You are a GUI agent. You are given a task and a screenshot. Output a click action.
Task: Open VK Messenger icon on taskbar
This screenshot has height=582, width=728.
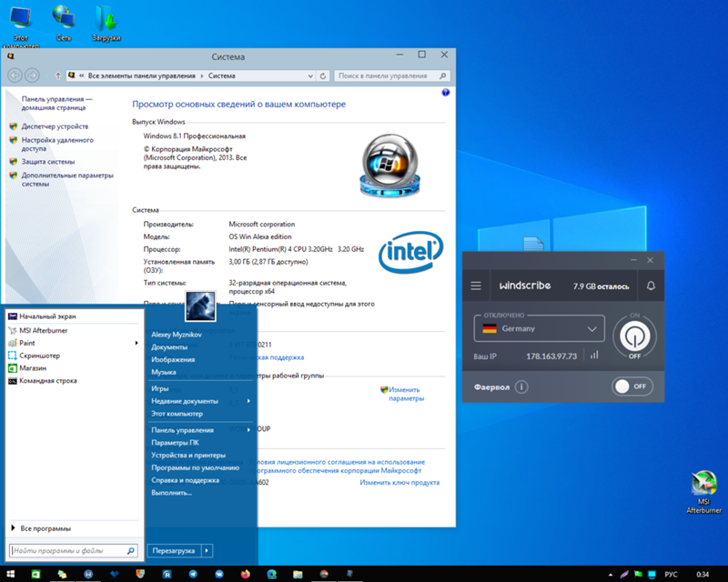pyautogui.click(x=219, y=574)
